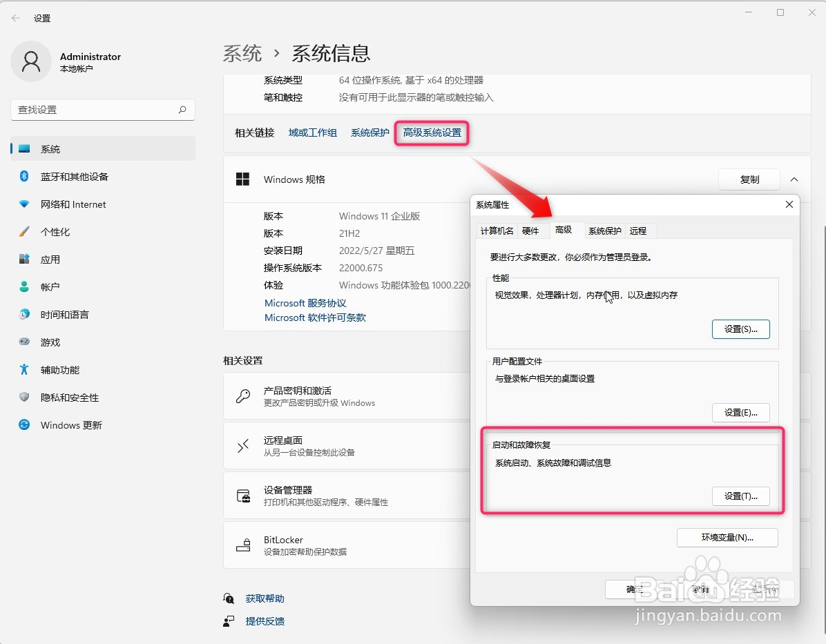Open Microsoft 软件许可条款 link
This screenshot has height=644, width=826.
click(x=315, y=318)
